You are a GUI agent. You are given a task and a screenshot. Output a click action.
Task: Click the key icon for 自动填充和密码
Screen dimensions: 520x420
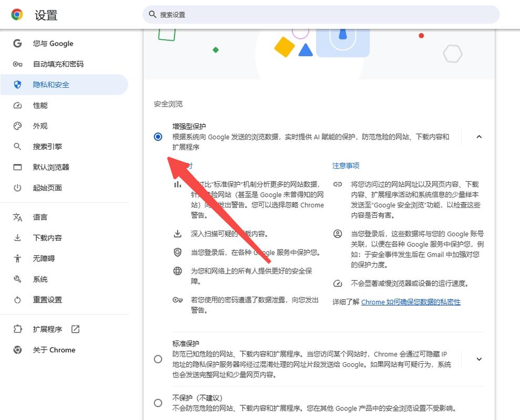pyautogui.click(x=17, y=64)
